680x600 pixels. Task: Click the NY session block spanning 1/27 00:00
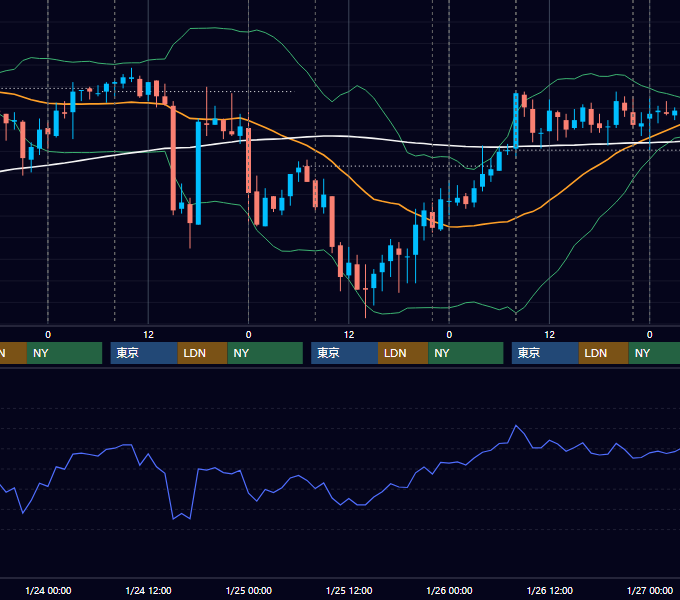pyautogui.click(x=654, y=353)
